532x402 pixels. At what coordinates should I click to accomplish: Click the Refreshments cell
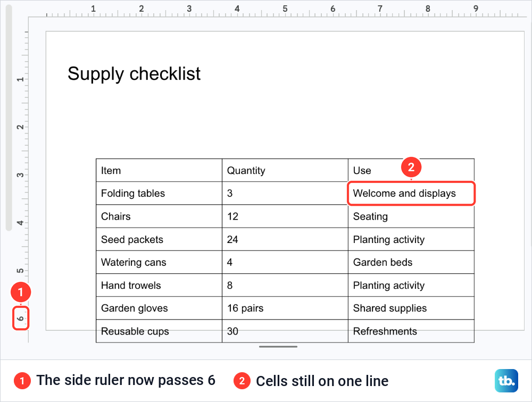pyautogui.click(x=411, y=331)
